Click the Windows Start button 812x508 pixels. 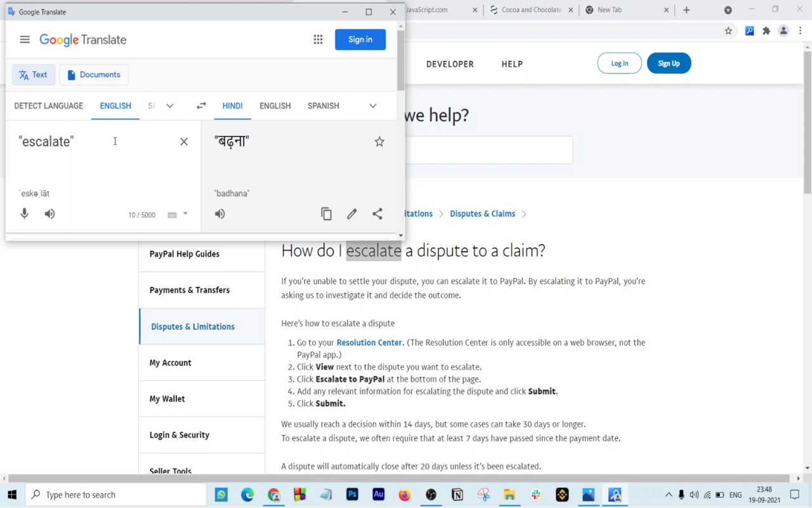click(12, 495)
